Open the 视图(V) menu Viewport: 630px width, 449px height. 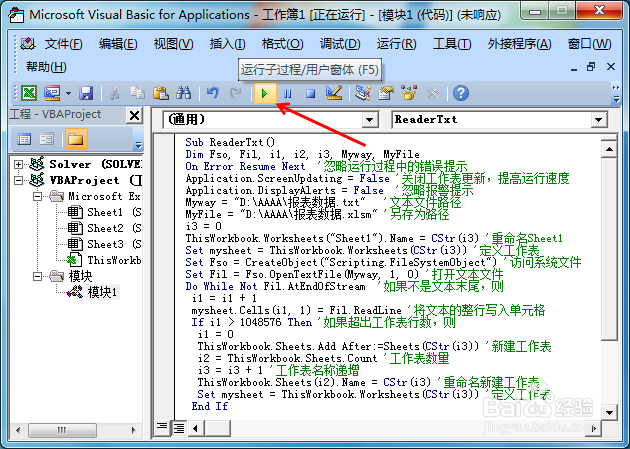(174, 44)
